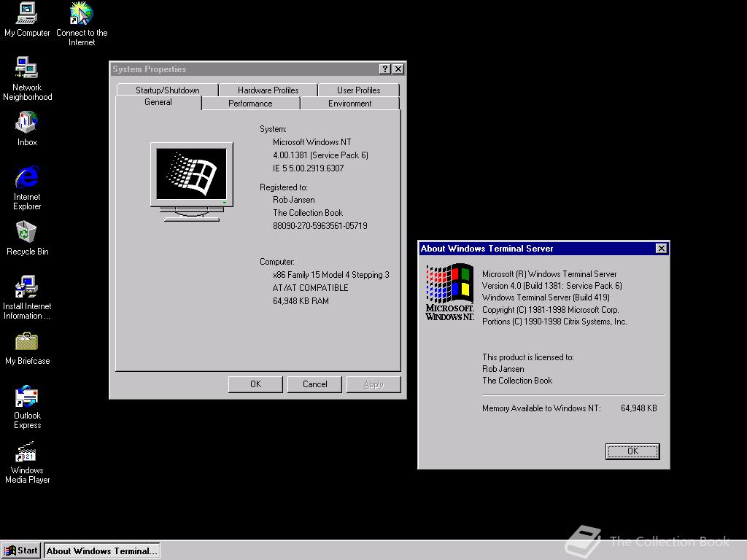This screenshot has width=747, height=560.
Task: Click the Windows Media Player shortcut
Action: coord(27,462)
